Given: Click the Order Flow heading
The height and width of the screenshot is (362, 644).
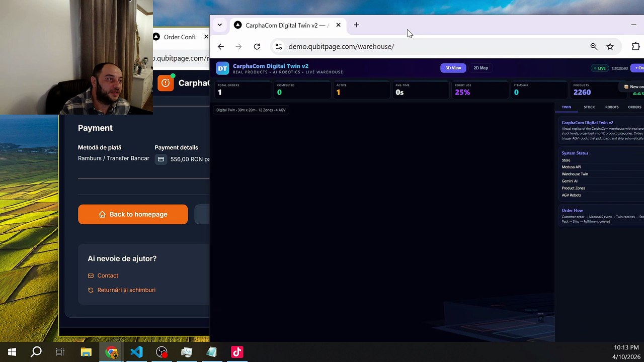Looking at the screenshot, I should coord(573,211).
